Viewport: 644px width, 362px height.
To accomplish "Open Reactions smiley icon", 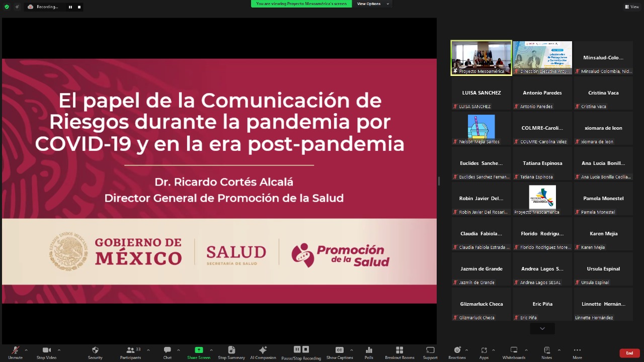I will click(x=457, y=350).
